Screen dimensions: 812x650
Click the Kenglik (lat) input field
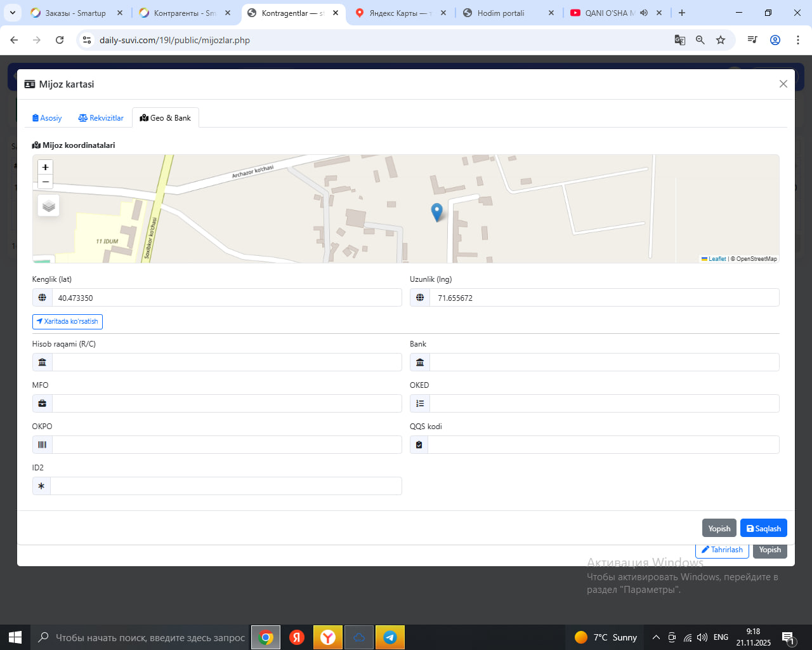(226, 298)
